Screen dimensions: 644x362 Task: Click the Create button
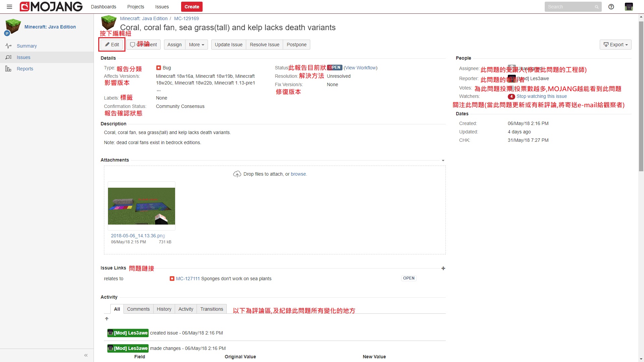point(192,6)
